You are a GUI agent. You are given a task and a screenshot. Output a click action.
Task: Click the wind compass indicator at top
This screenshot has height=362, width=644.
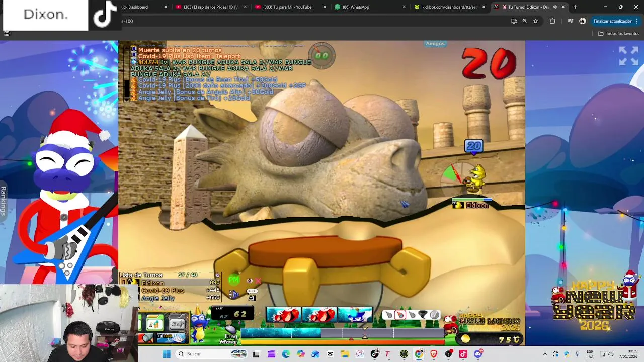point(322,55)
